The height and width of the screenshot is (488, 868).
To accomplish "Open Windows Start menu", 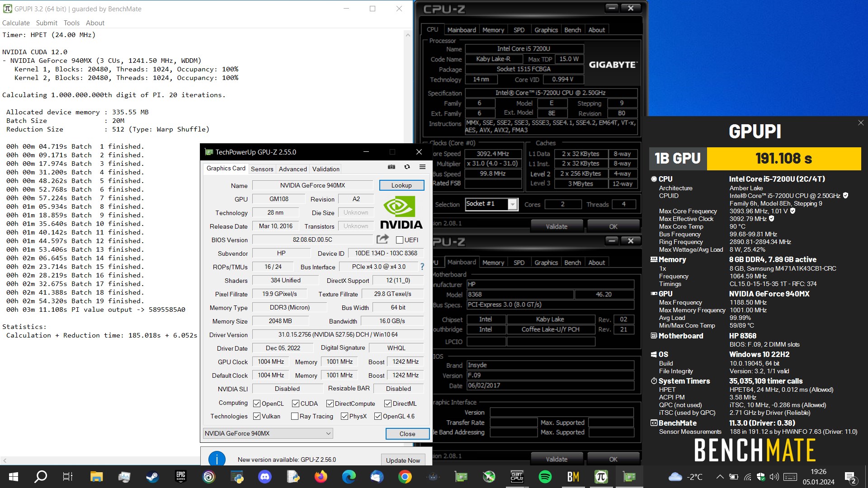I will pos(13,477).
